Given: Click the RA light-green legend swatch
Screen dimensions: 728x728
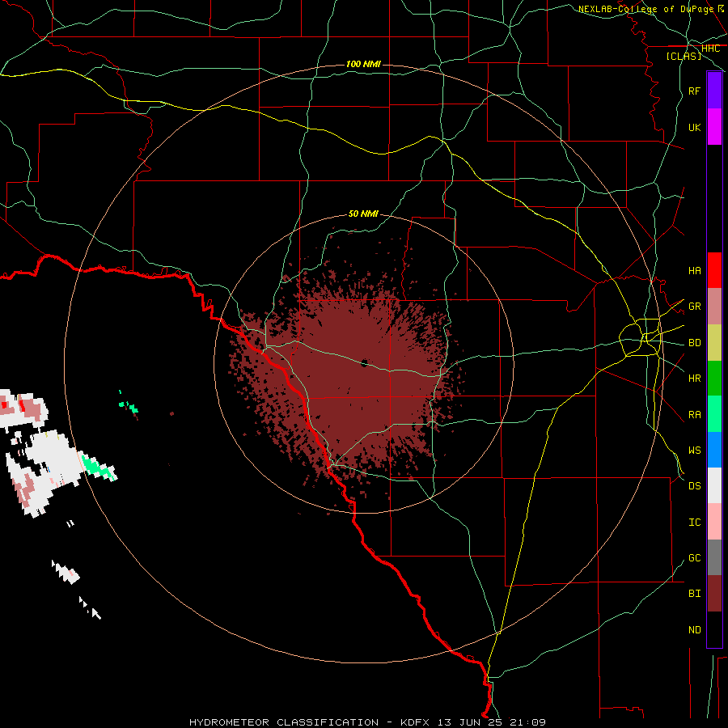Looking at the screenshot, I should pyautogui.click(x=714, y=414).
